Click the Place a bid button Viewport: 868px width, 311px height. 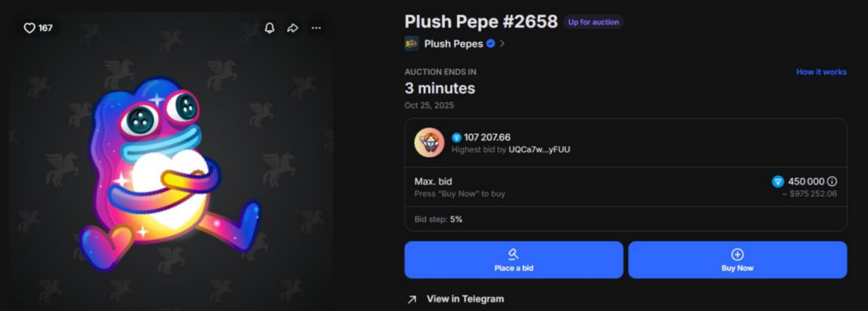(514, 259)
